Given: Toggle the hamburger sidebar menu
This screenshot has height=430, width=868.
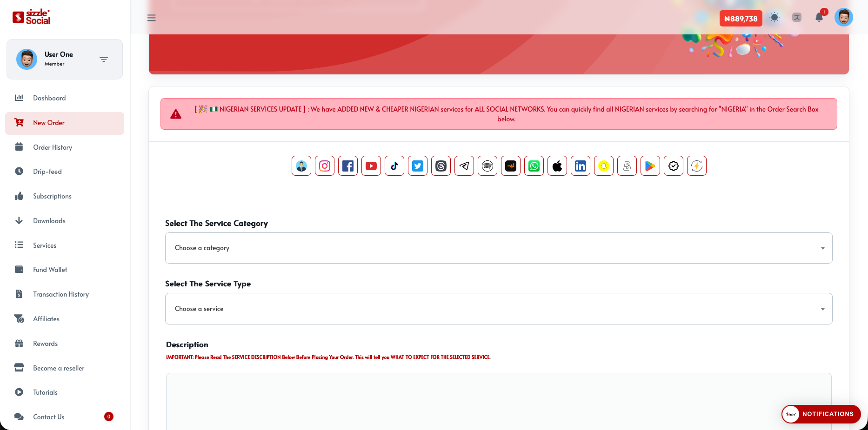Looking at the screenshot, I should (x=152, y=18).
